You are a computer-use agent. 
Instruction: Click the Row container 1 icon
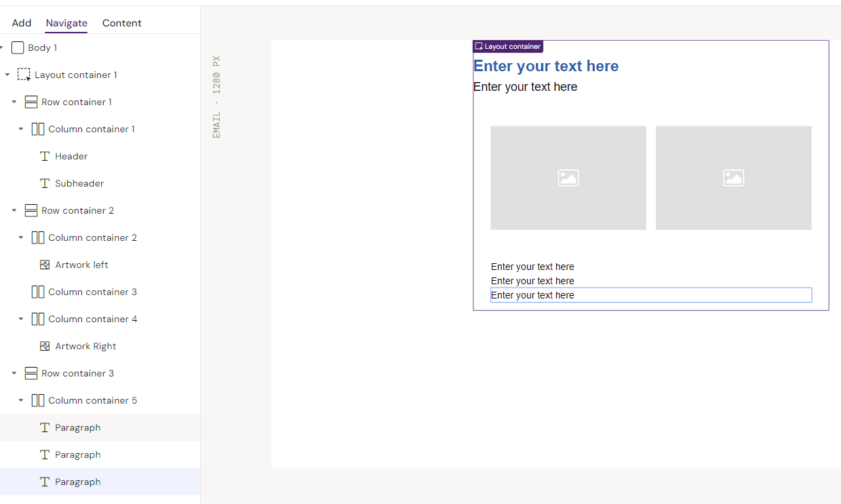(31, 102)
